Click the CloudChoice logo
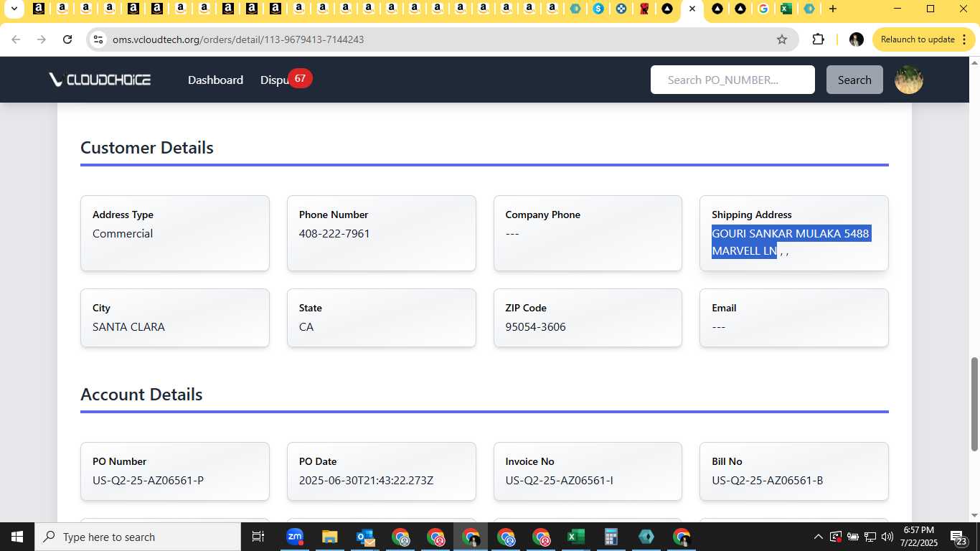Screen dimensions: 980x551 (x=100, y=80)
